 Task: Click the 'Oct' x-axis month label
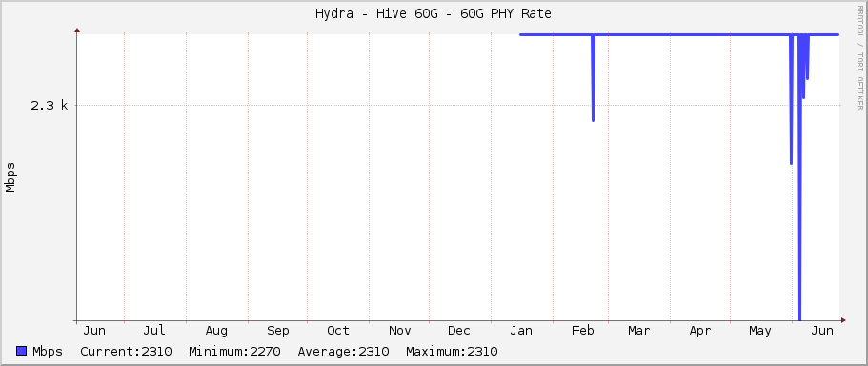[x=337, y=331]
